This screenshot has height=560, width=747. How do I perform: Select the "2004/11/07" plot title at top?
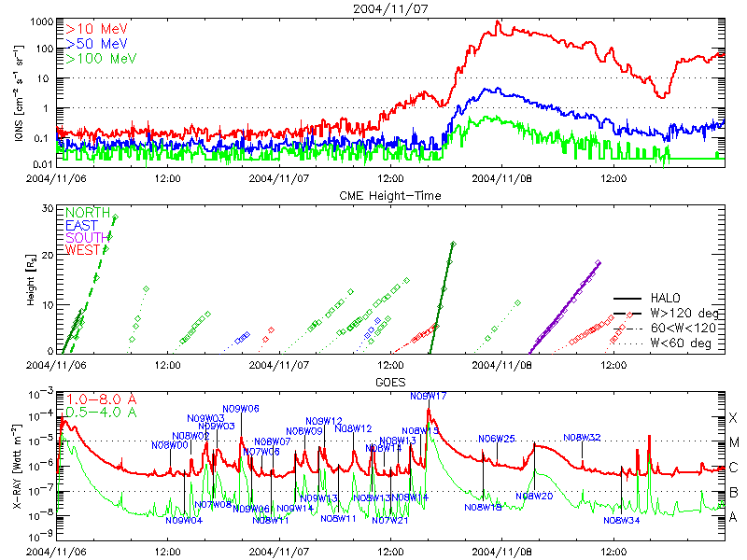[390, 8]
